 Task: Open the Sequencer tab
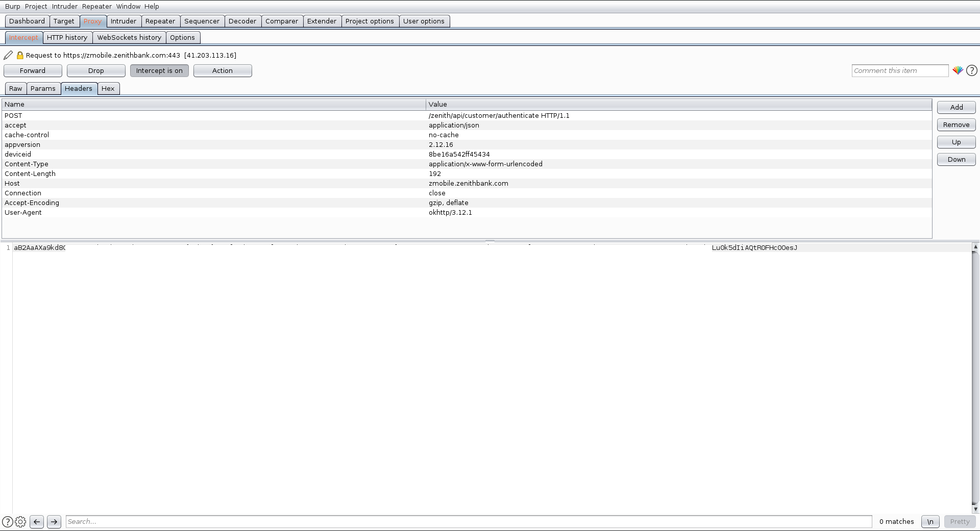202,21
